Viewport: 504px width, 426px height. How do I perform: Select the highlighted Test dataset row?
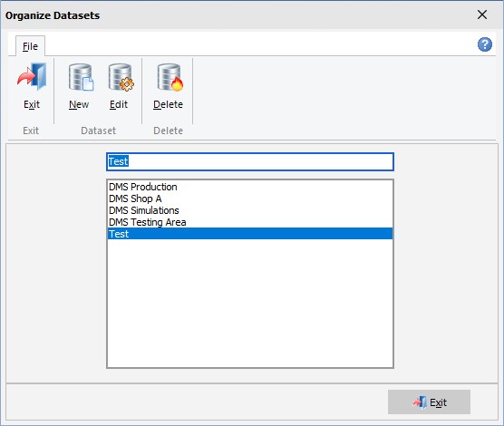click(x=250, y=234)
